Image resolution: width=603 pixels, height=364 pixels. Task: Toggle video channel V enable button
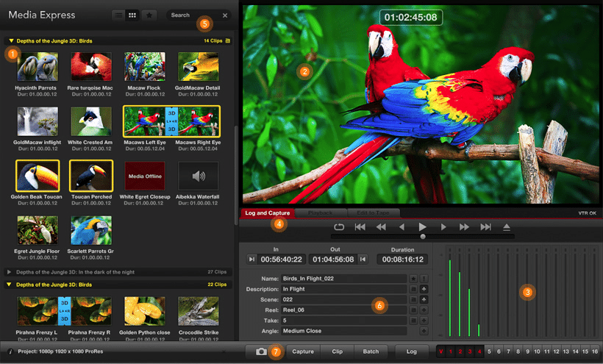(441, 351)
